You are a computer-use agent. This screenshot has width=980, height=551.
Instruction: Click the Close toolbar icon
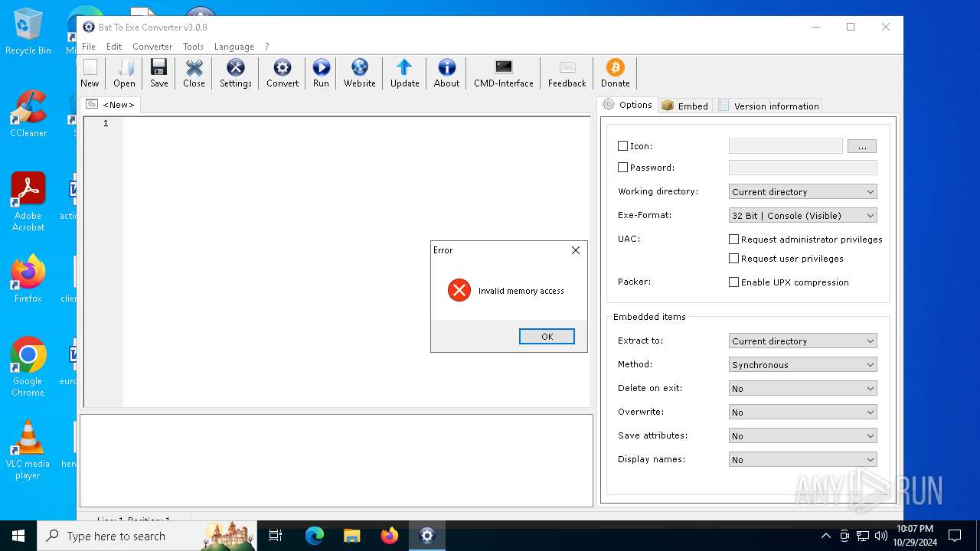(x=194, y=73)
